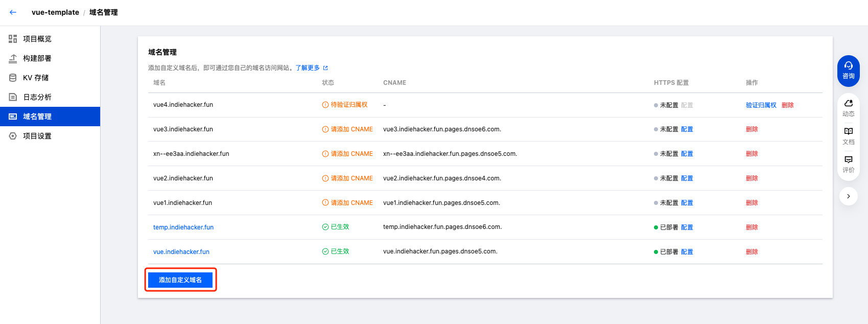Click the external link icon beside 了解更多
Image resolution: width=868 pixels, height=324 pixels.
coord(325,68)
